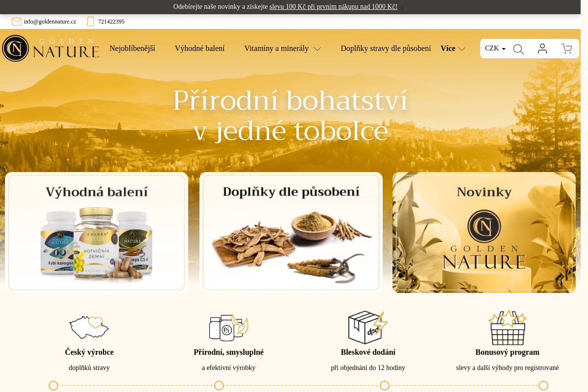Select the first carousel dot
This screenshot has height=392, width=588.
[x=54, y=385]
